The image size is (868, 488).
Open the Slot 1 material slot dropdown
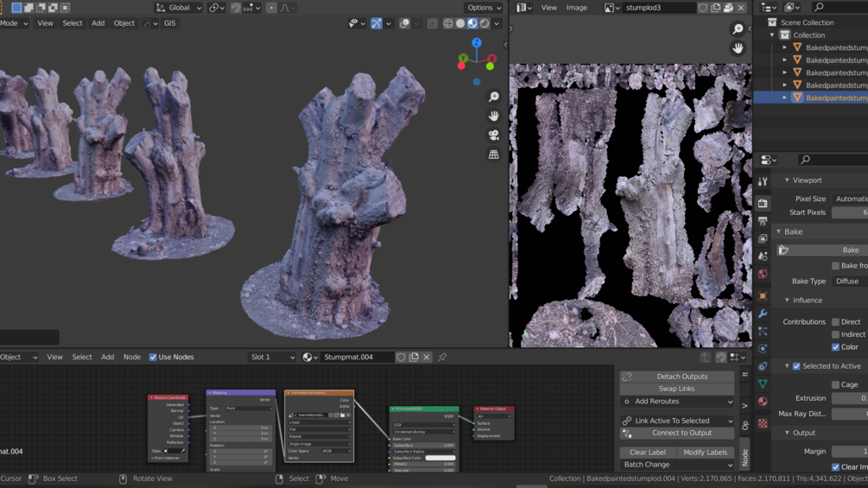[x=271, y=357]
